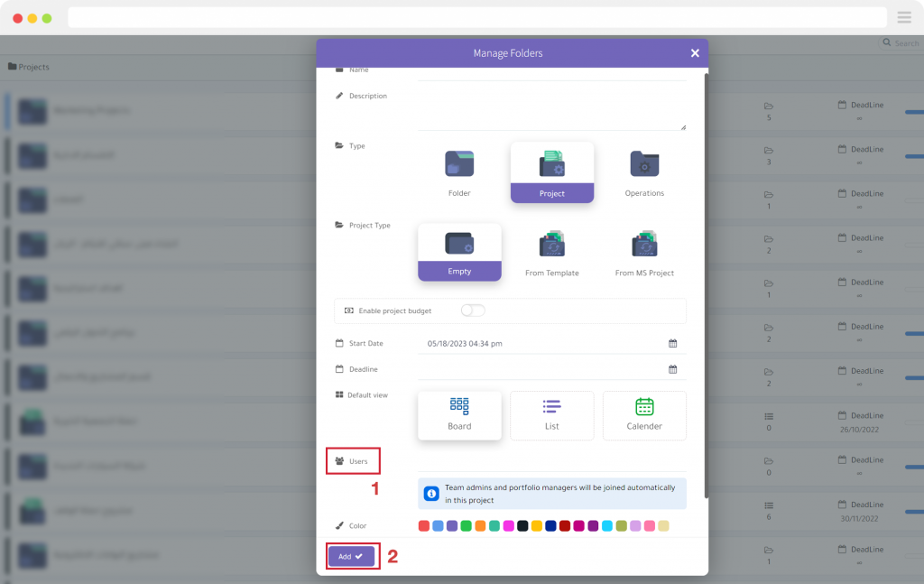The image size is (924, 584).
Task: Open the hamburger menu at top right
Action: click(x=904, y=17)
